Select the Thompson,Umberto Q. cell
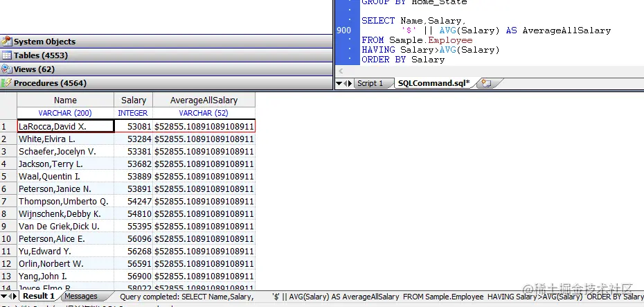Viewport: 644px width, 307px height. pyautogui.click(x=65, y=202)
